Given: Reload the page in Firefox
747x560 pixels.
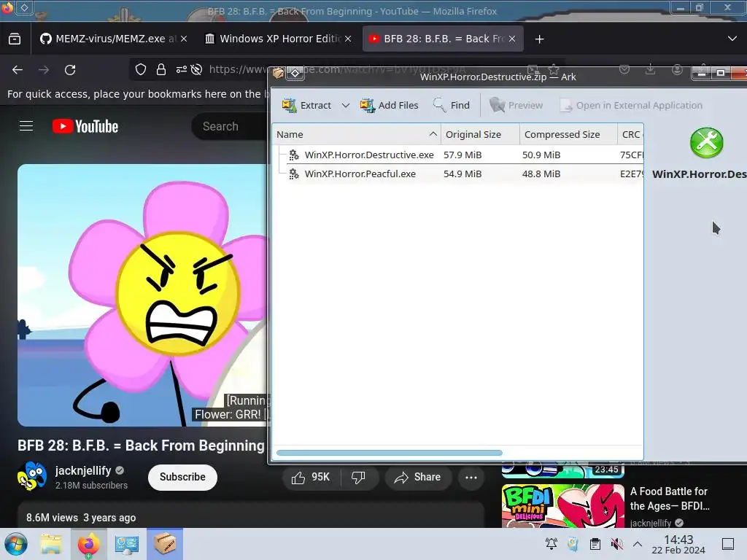Looking at the screenshot, I should click(70, 70).
